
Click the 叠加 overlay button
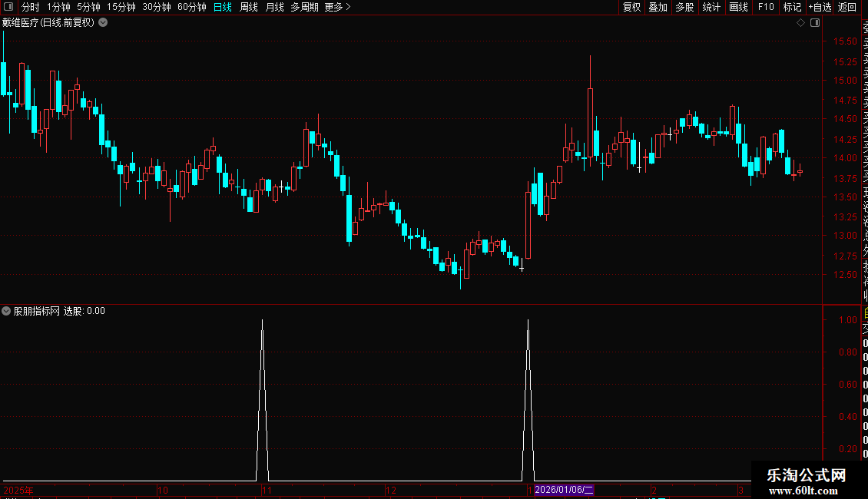coord(658,7)
